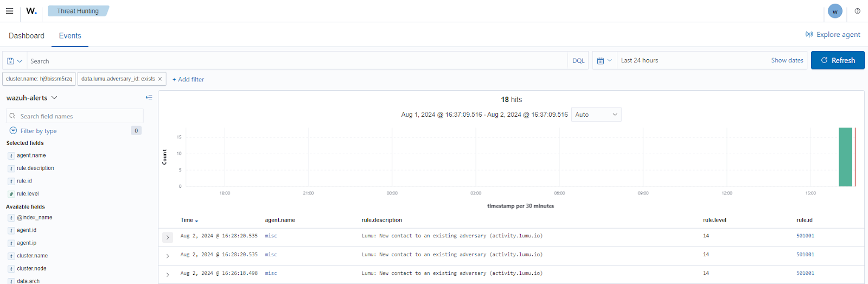Open the wazuh-alerts index pattern dropdown
Viewport: 868px width, 284px height.
click(31, 98)
